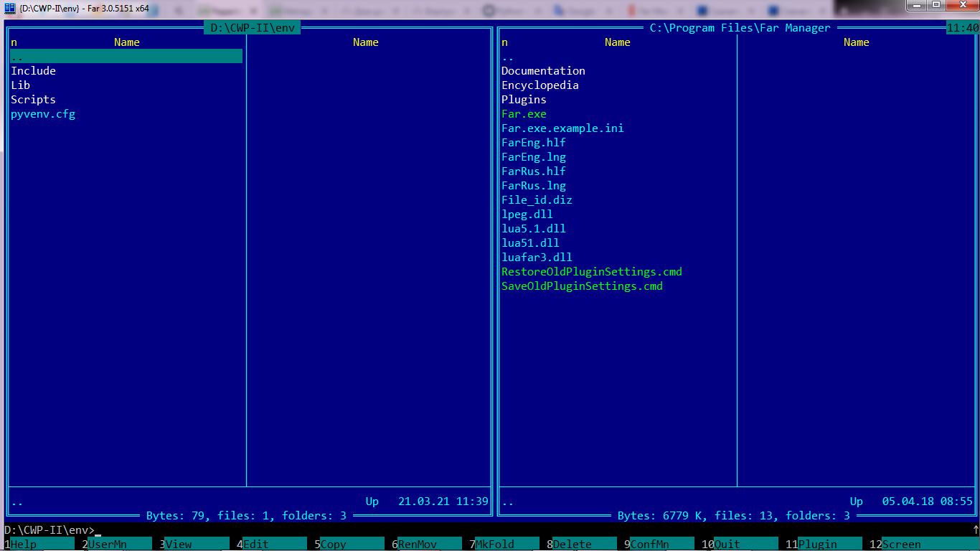Click the left status date 21.03.21 11:39
This screenshot has width=980, height=551.
[443, 501]
